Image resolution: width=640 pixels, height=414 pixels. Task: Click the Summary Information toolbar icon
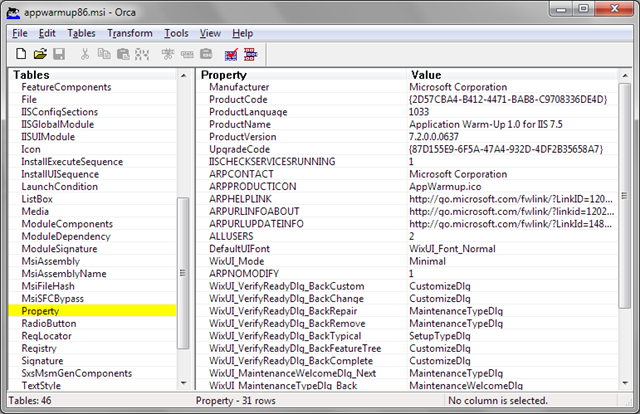tap(250, 54)
